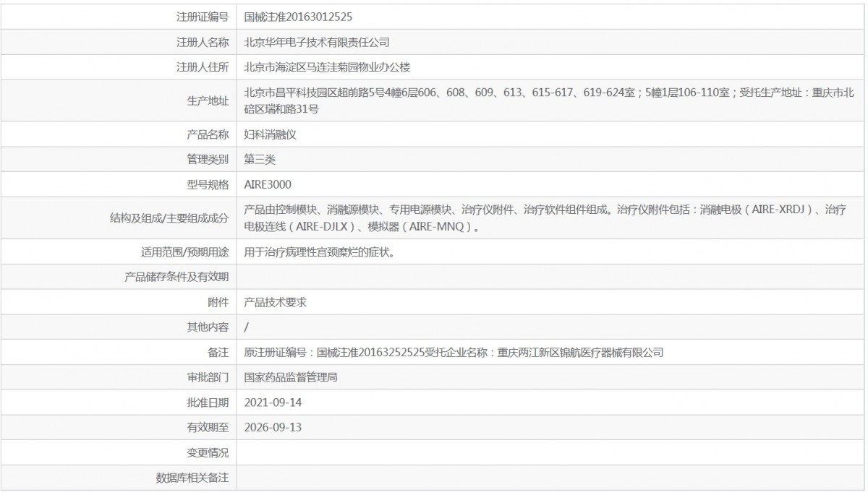
Task: Select the production address text starting "北京市昌平科技园区"
Action: coord(550,101)
